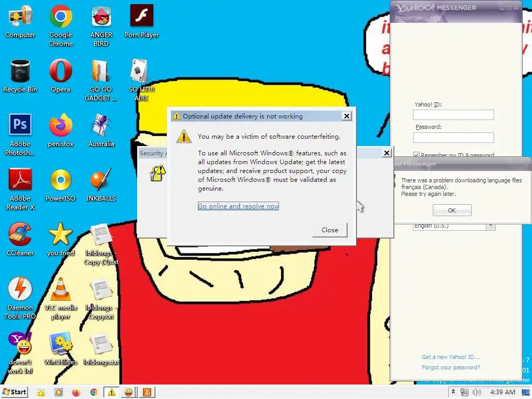
Task: Select the Adobe Photoshop shortcut
Action: (x=20, y=135)
